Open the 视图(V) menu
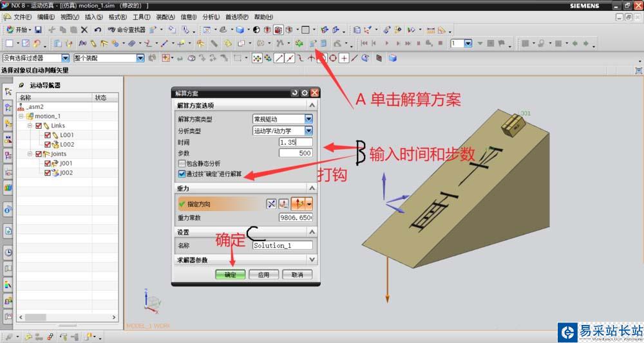The height and width of the screenshot is (343, 644). tap(70, 17)
